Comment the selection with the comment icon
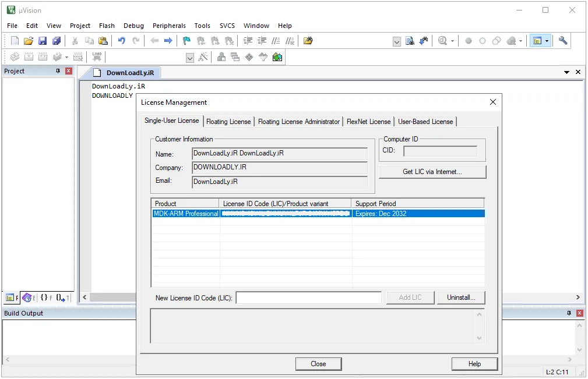The width and height of the screenshot is (588, 379). pyautogui.click(x=276, y=41)
